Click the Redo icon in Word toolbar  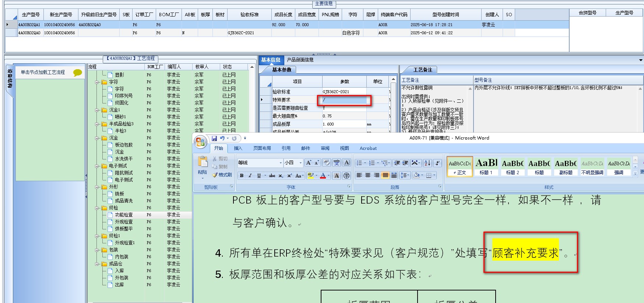click(x=234, y=138)
